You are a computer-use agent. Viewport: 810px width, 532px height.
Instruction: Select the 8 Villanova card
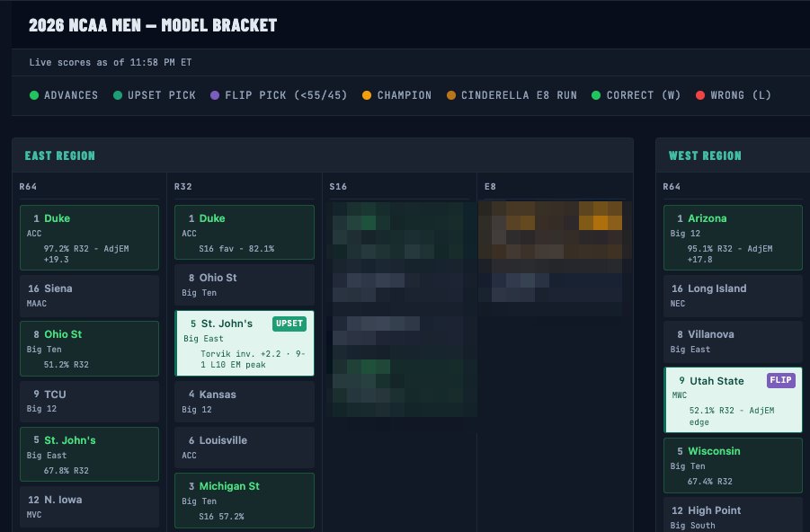tap(733, 341)
